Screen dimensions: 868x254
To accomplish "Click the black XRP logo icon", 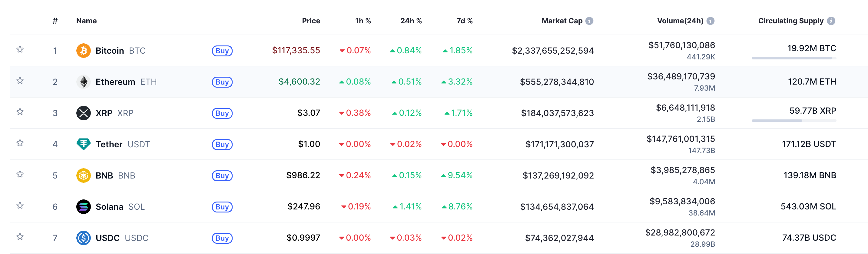I will pos(83,113).
